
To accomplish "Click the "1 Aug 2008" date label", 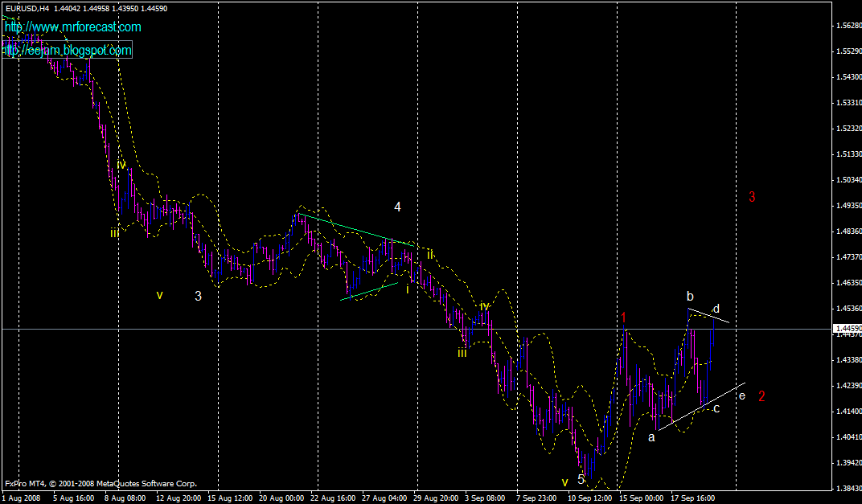I will (21, 498).
